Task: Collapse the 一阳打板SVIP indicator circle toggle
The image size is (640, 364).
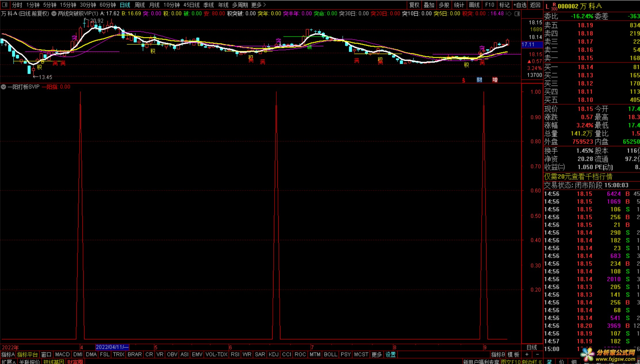Action: coord(3,87)
